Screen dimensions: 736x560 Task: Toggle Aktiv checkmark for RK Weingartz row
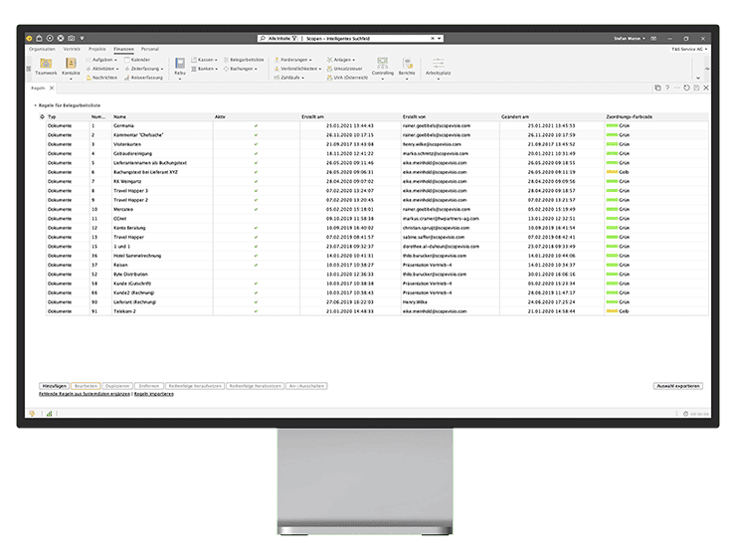click(256, 181)
